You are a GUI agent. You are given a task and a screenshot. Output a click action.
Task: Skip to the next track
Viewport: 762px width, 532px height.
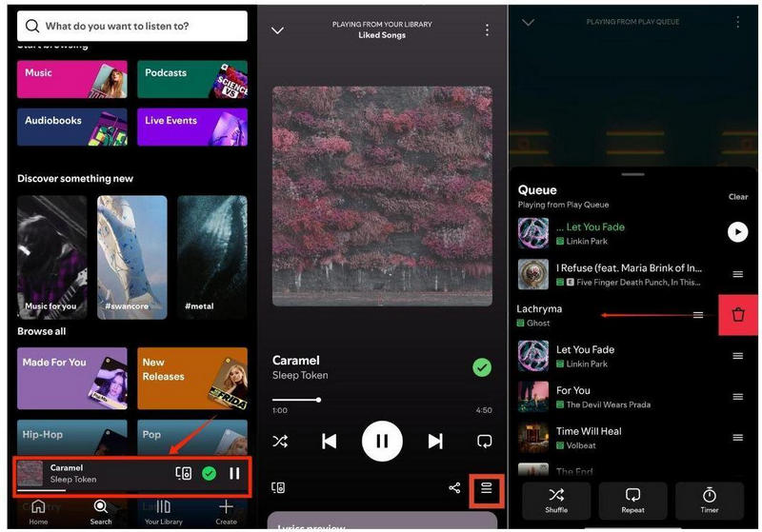pos(435,441)
